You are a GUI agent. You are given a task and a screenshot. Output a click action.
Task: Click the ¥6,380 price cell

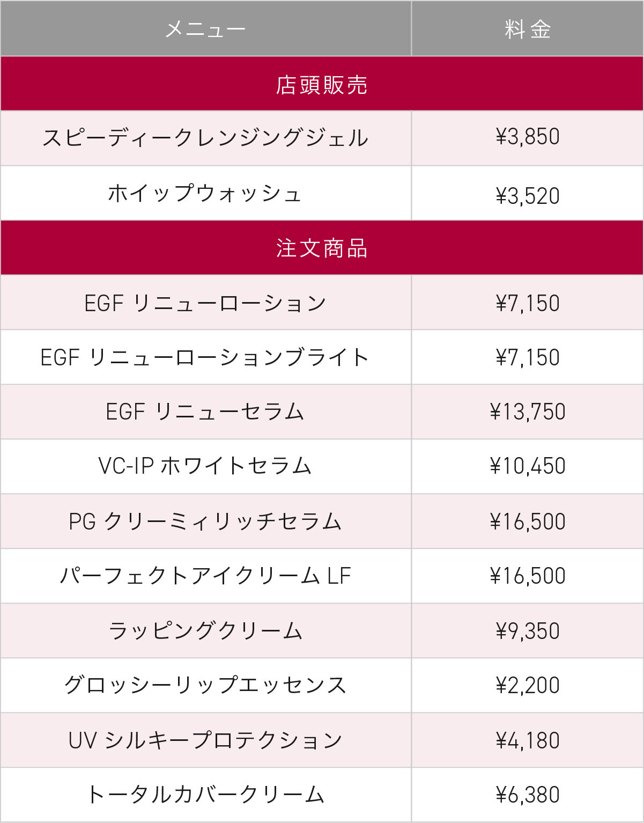point(527,795)
